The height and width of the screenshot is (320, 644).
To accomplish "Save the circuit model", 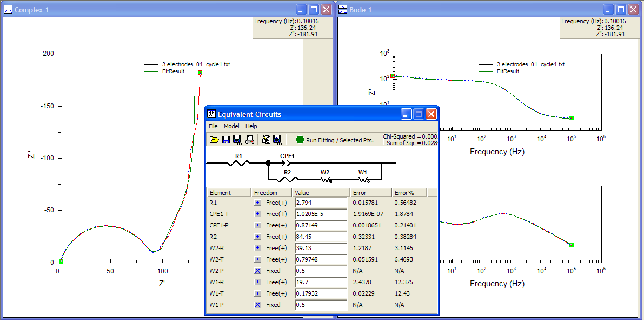I will (226, 140).
